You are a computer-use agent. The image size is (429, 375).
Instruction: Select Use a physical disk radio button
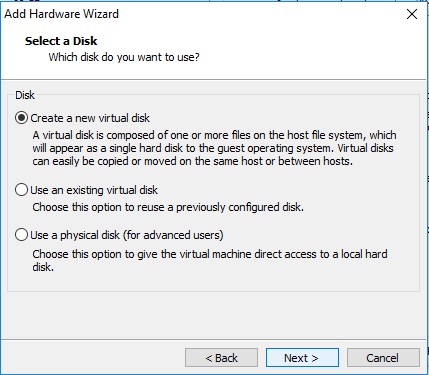click(x=21, y=235)
